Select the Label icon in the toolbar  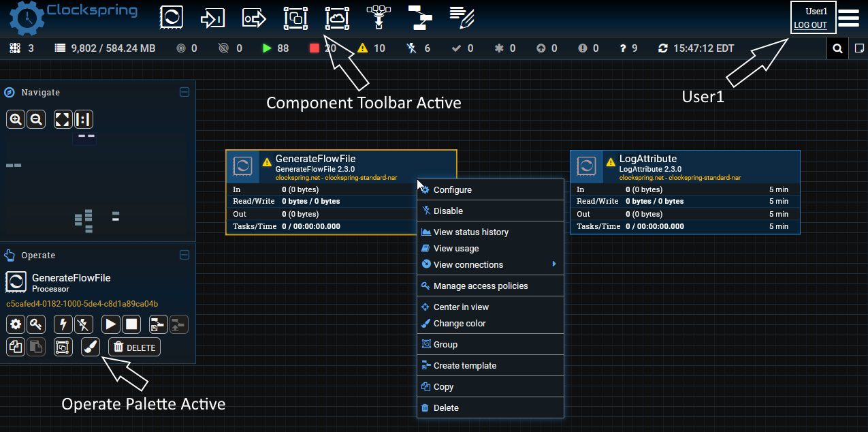pyautogui.click(x=462, y=18)
